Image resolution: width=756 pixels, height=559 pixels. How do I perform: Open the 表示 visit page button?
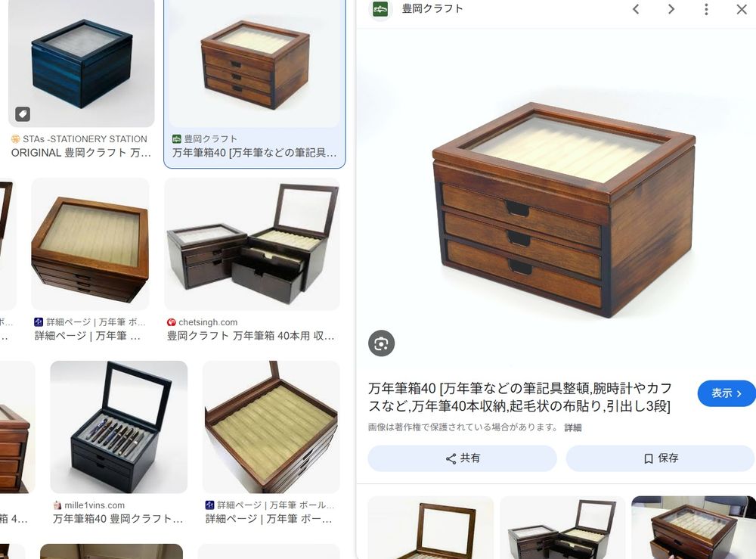pos(726,393)
